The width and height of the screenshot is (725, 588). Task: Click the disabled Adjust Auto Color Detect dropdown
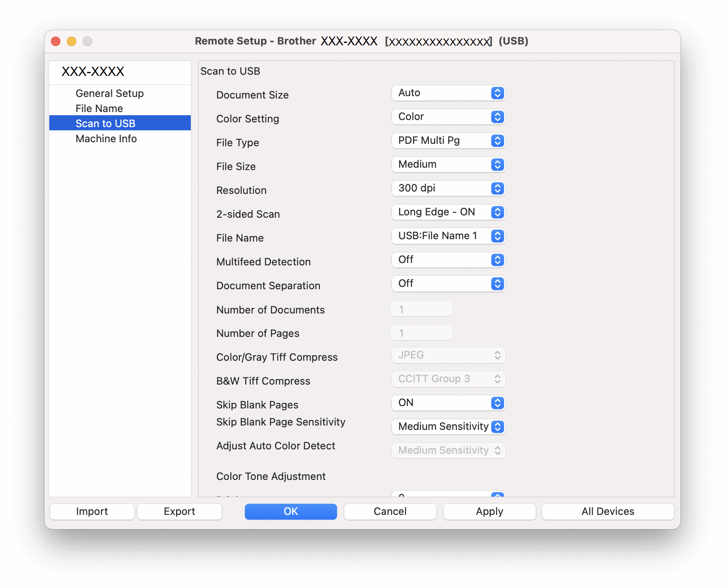tap(448, 451)
